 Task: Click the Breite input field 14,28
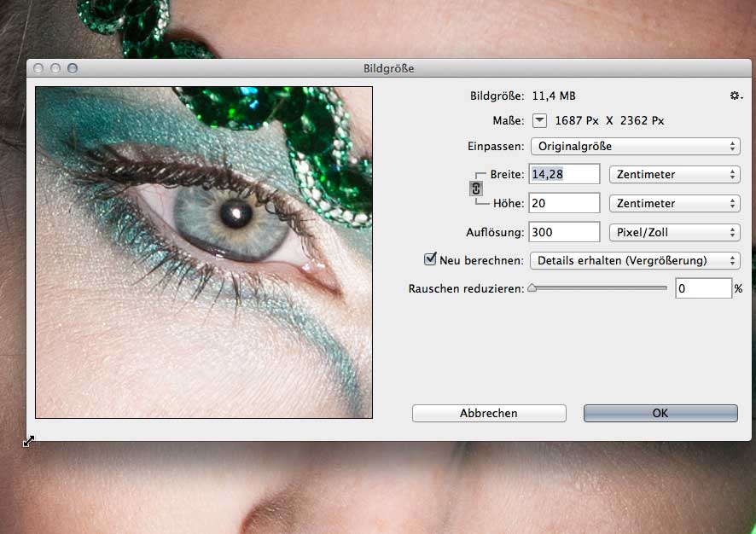565,174
